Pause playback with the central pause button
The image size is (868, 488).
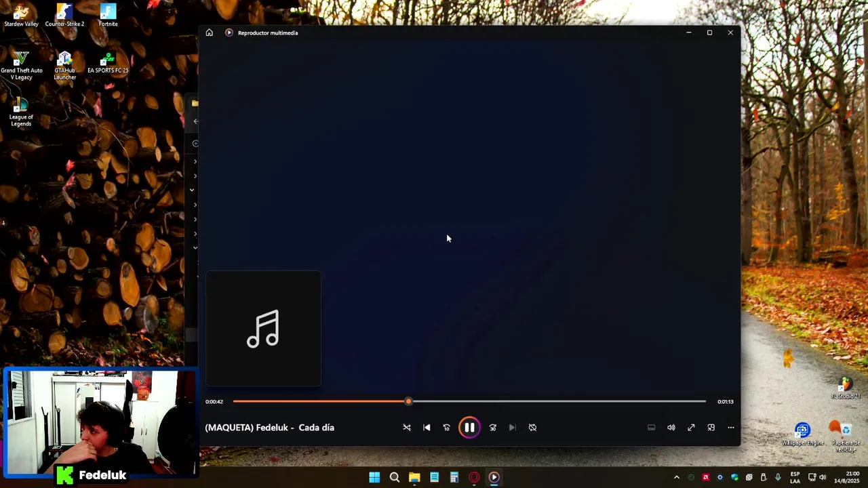[469, 428]
